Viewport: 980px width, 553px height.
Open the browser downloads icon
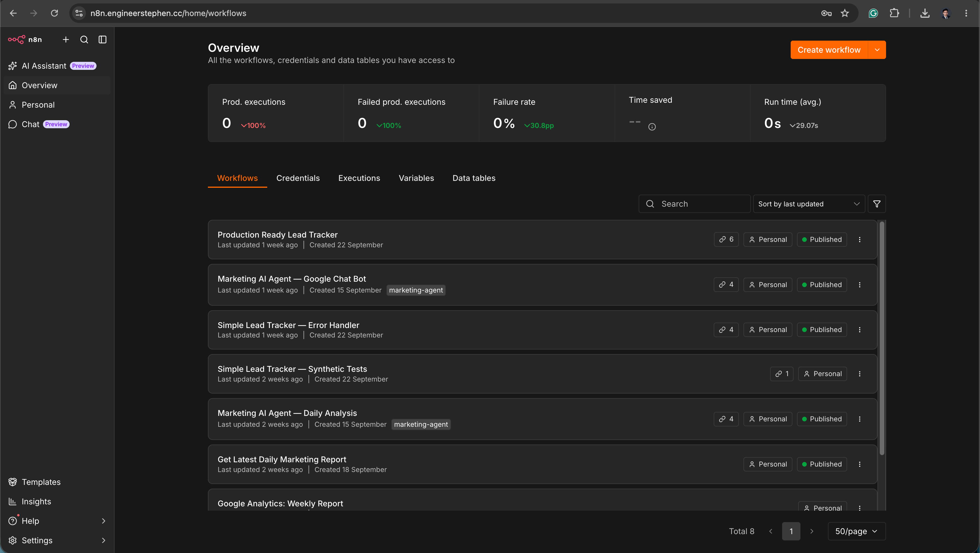tap(925, 13)
